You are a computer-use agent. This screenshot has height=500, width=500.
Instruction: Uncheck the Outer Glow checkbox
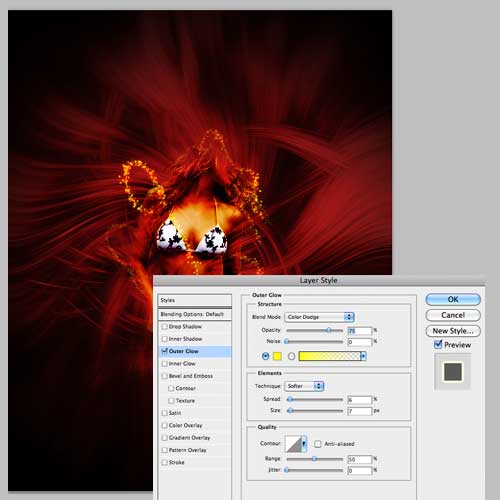pos(164,351)
